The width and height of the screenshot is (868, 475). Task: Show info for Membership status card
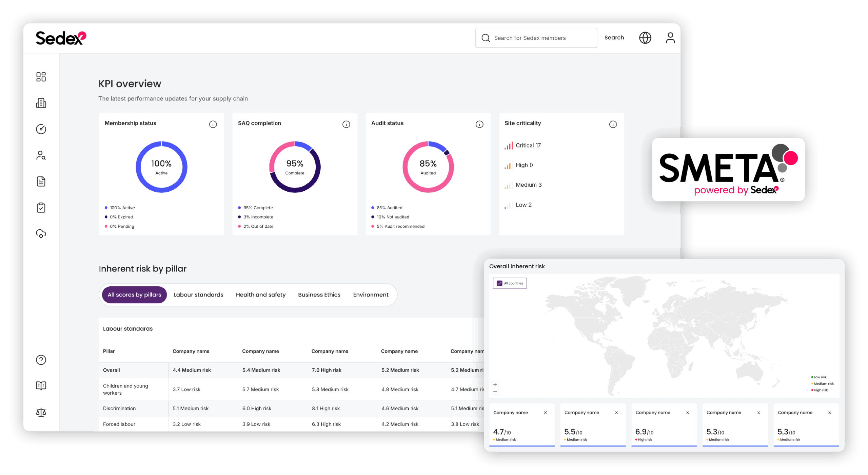click(213, 124)
